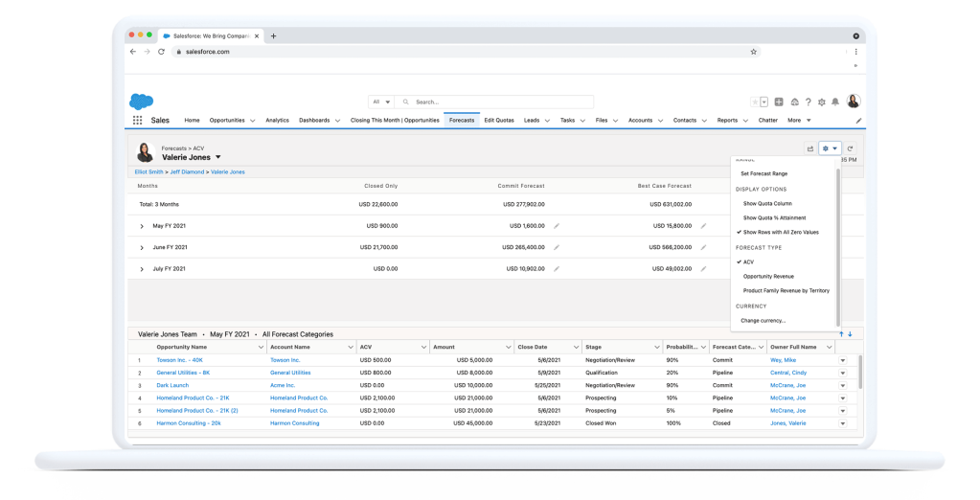Open the App Launcher grid icon
The height and width of the screenshot is (500, 980).
coord(138,120)
